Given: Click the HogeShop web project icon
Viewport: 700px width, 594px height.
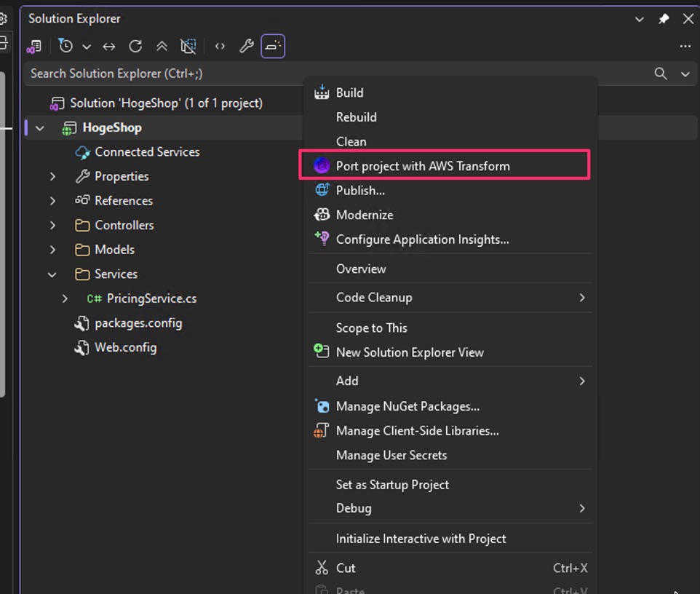Looking at the screenshot, I should coord(68,129).
